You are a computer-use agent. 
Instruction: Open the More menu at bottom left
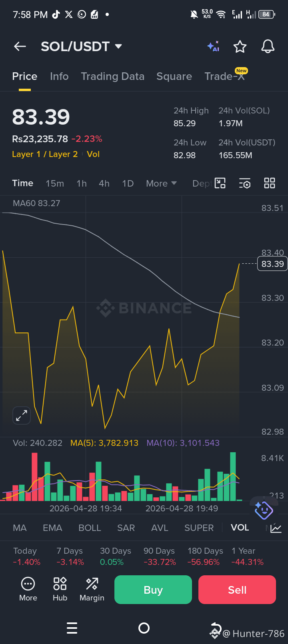point(28,589)
